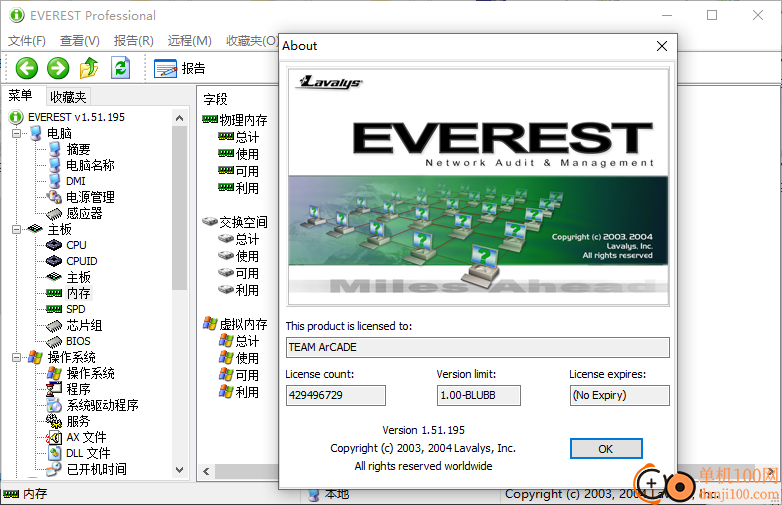Screen dimensions: 782x505
Task: Click the green Forward arrow toolbar button
Action: pos(58,68)
